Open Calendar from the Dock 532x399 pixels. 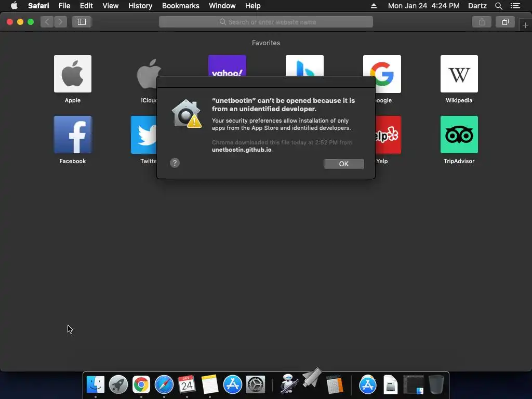[187, 384]
